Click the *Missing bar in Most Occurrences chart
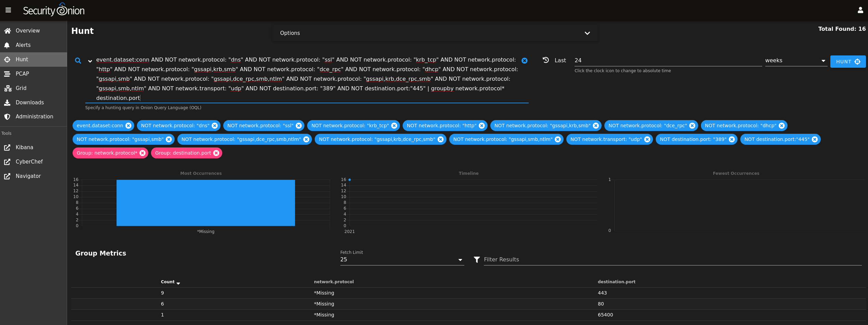 click(x=205, y=203)
